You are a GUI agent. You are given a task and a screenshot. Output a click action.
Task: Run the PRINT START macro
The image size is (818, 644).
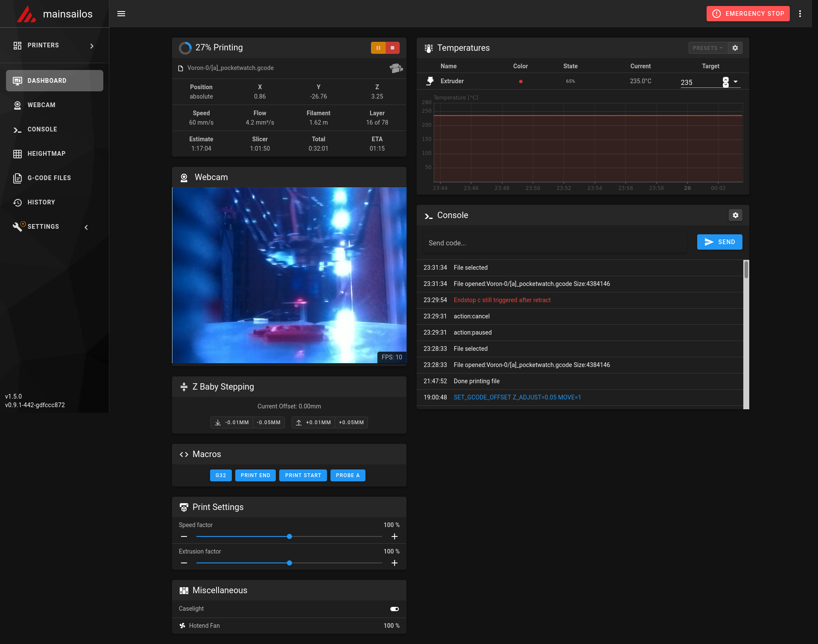[303, 475]
